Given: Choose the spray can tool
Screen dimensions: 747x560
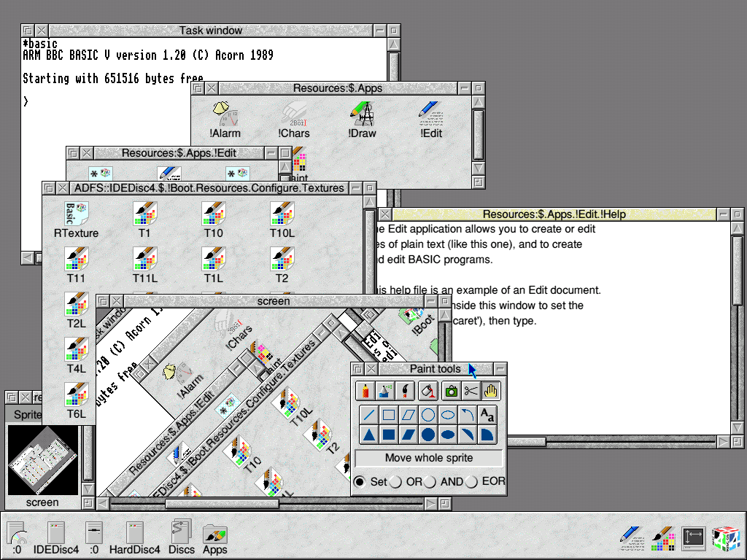Looking at the screenshot, I should pos(385,391).
